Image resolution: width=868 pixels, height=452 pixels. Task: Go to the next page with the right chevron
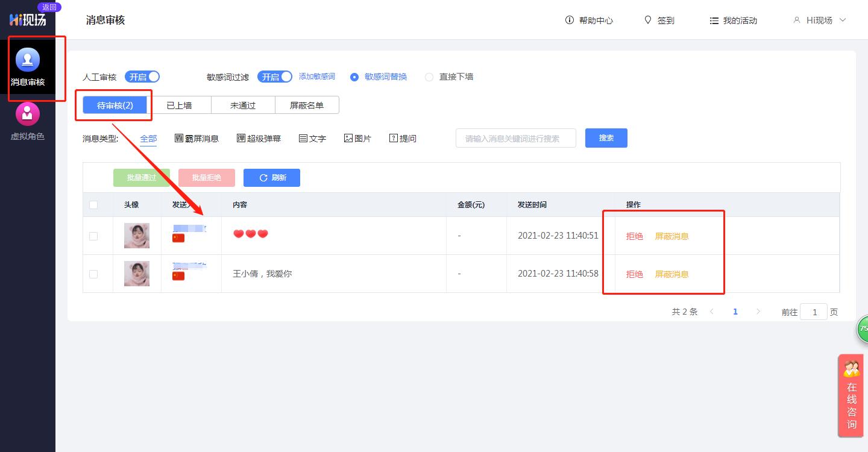point(758,312)
